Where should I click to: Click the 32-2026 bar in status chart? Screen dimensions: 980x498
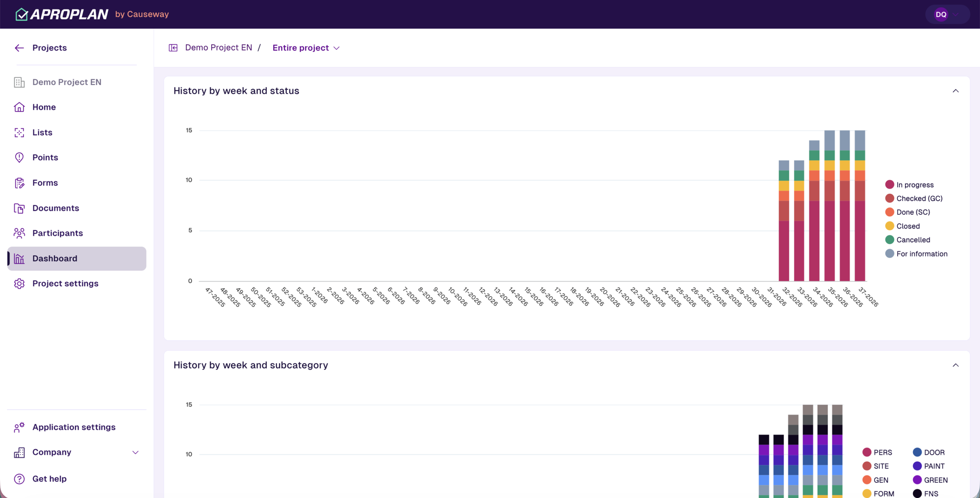tap(784, 220)
